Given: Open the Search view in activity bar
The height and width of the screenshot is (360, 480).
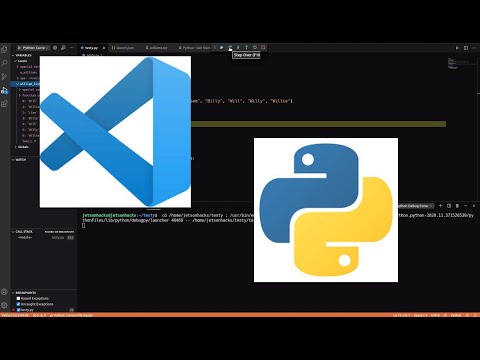Looking at the screenshot, I should [x=4, y=63].
